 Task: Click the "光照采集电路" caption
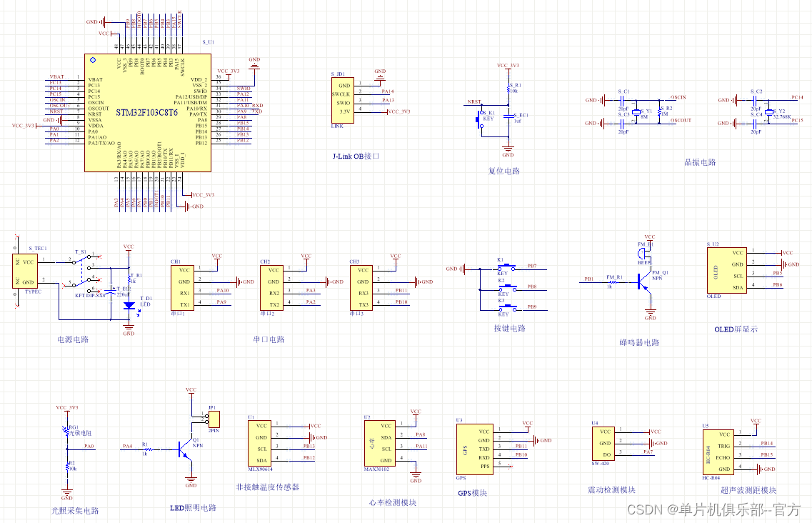(75, 511)
